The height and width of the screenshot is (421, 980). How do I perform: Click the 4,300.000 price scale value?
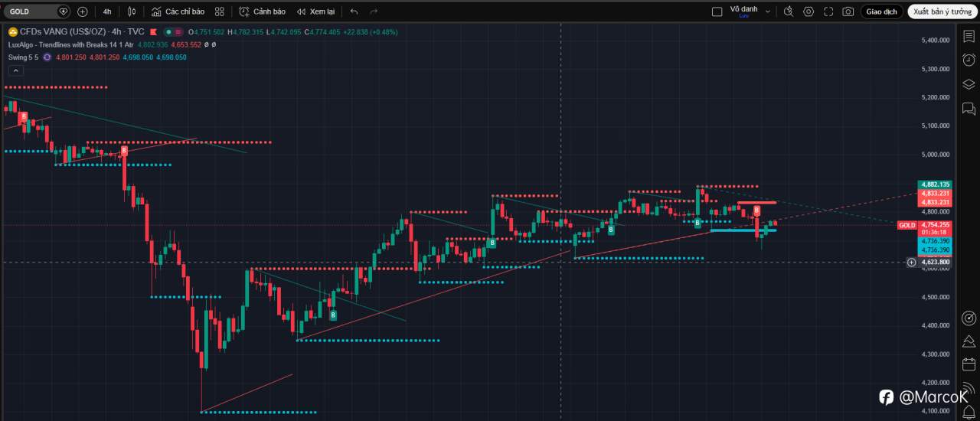(935, 354)
